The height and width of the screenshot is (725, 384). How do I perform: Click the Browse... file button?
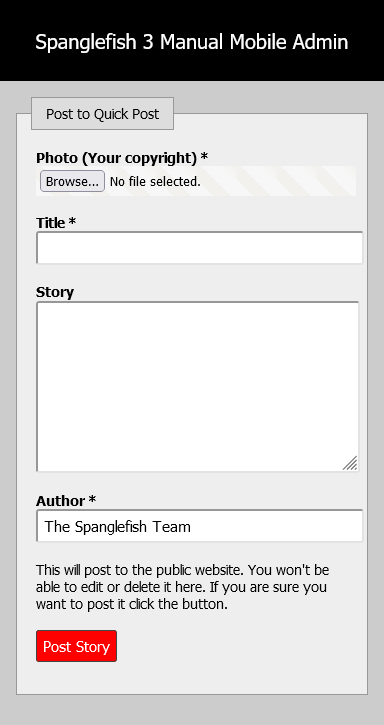click(72, 181)
